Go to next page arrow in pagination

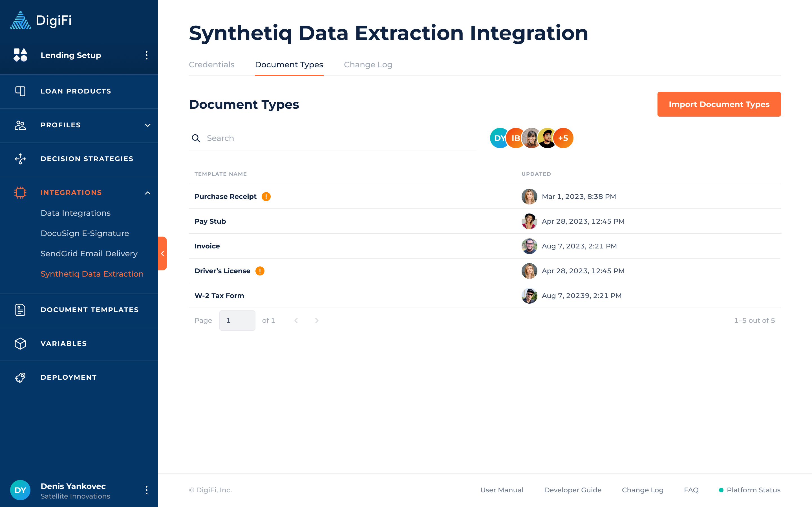pos(316,321)
